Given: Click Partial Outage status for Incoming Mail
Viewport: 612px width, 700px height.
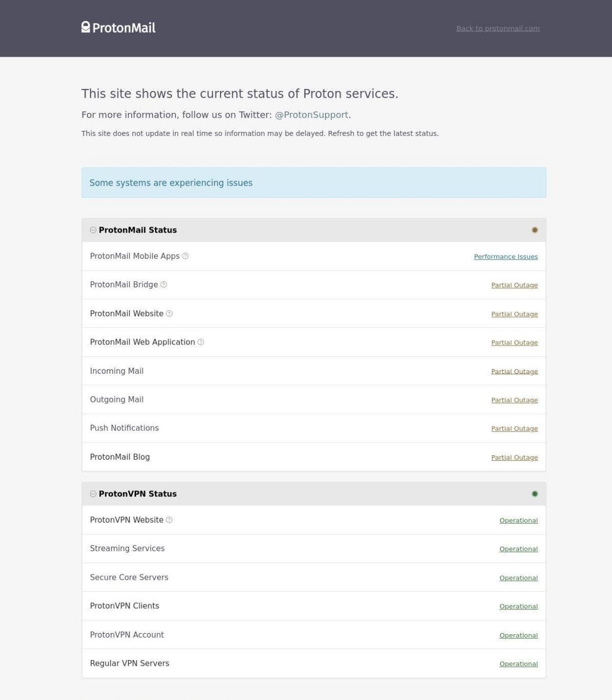Looking at the screenshot, I should point(514,371).
